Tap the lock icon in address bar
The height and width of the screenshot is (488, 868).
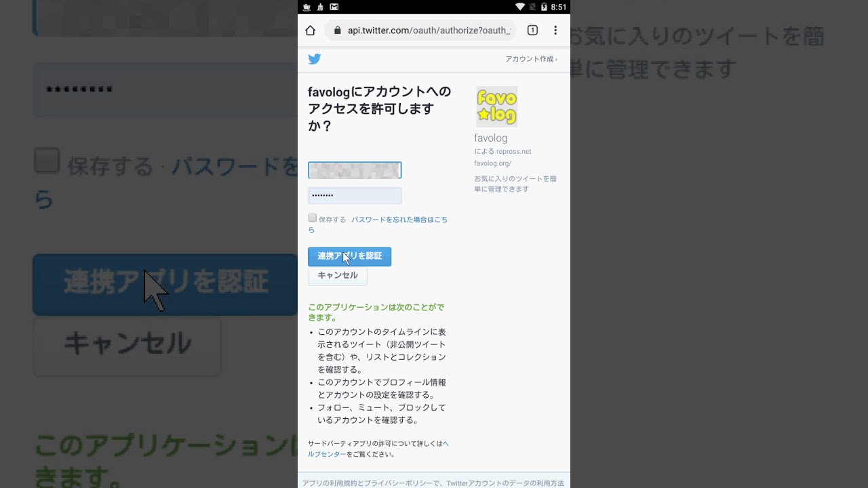click(337, 30)
